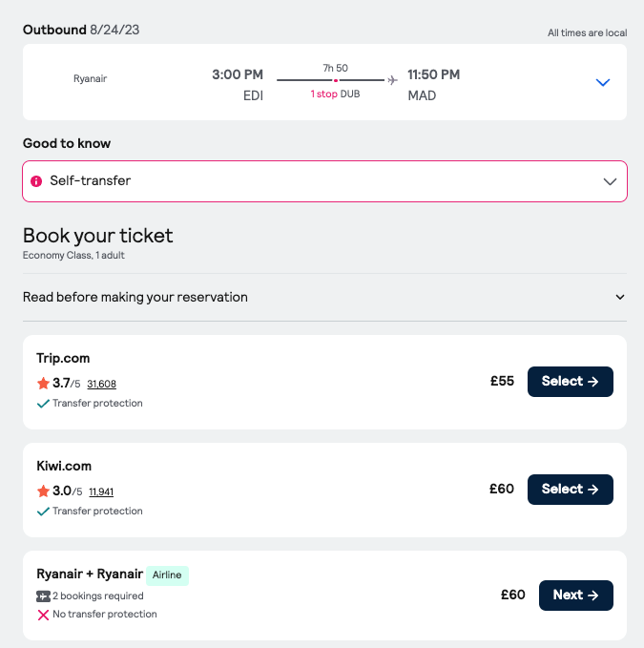Expand the Self-transfer info panel chevron
Screen dimensions: 644x648
(610, 181)
